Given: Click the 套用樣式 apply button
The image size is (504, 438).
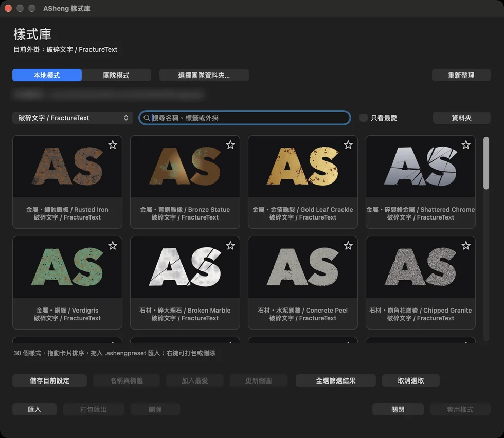Looking at the screenshot, I should 460,409.
